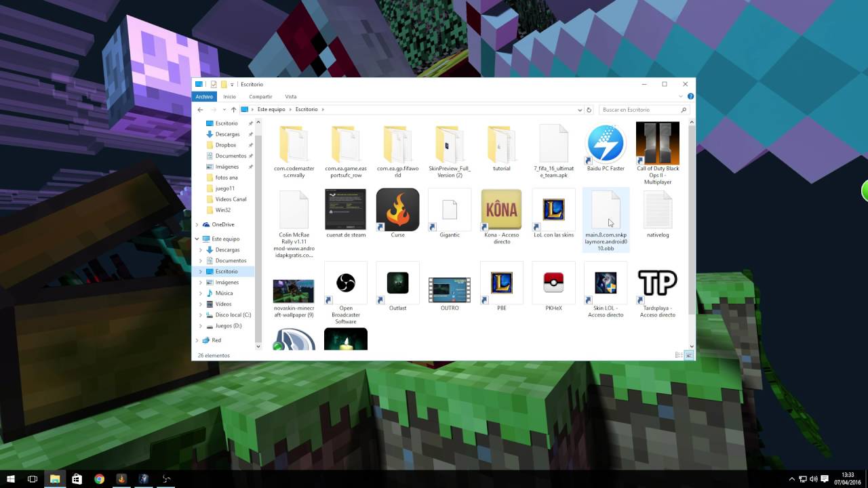Switch to details view layout
The image size is (868, 488).
click(679, 355)
